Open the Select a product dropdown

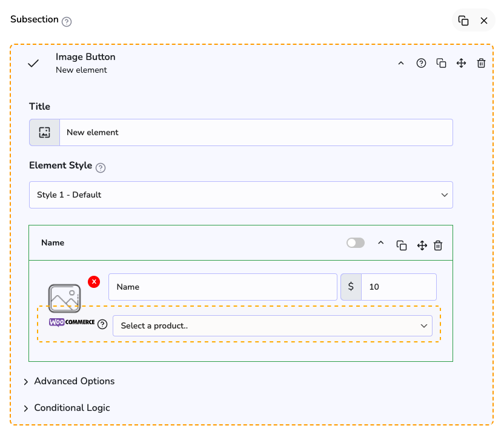coord(272,325)
